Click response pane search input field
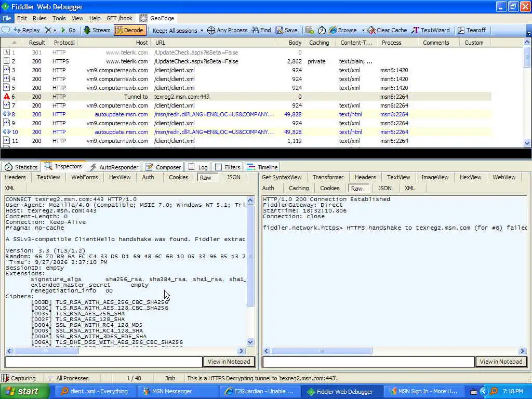This screenshot has width=532, height=399. (x=369, y=362)
